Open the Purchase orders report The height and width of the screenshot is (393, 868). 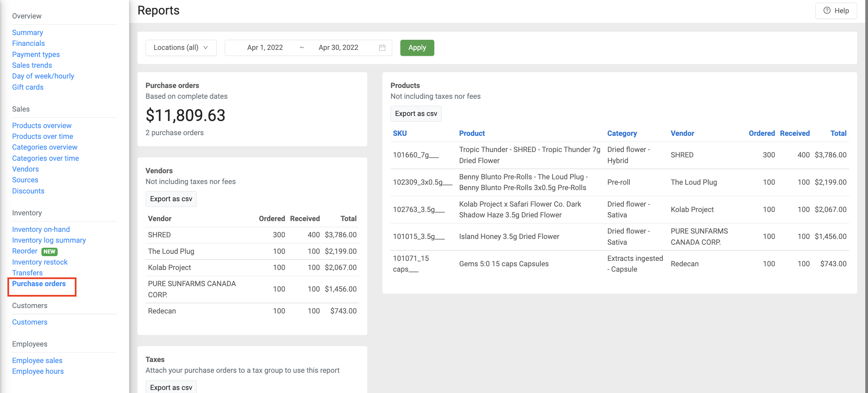point(39,283)
